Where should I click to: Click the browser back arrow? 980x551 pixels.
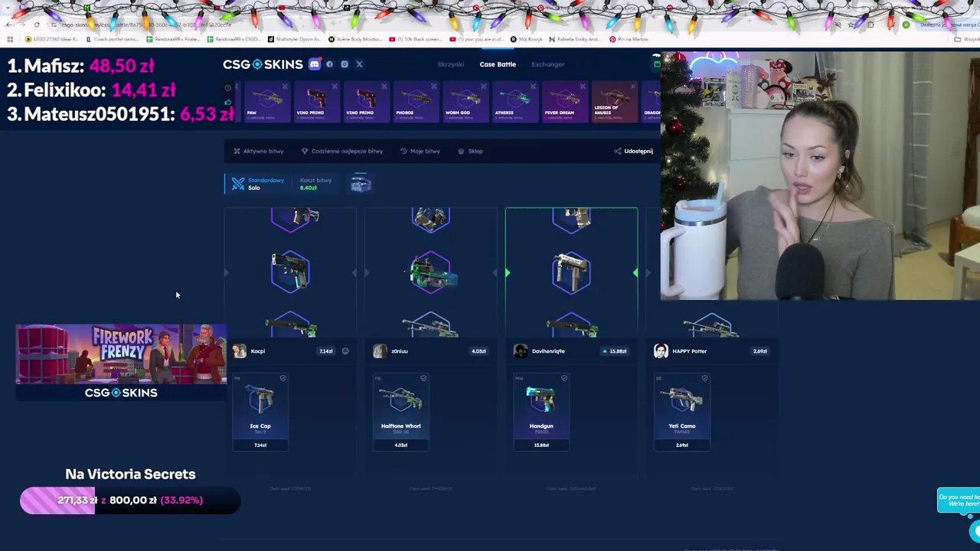point(8,24)
